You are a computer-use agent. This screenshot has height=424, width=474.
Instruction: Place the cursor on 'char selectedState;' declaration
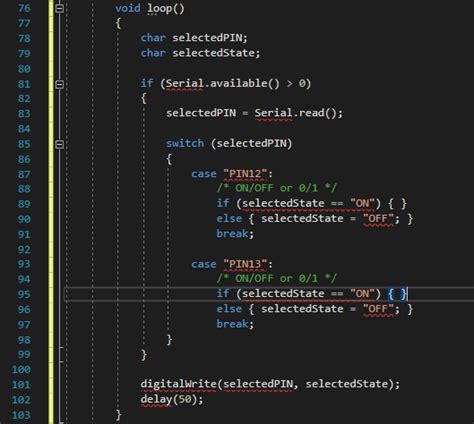pyautogui.click(x=200, y=53)
